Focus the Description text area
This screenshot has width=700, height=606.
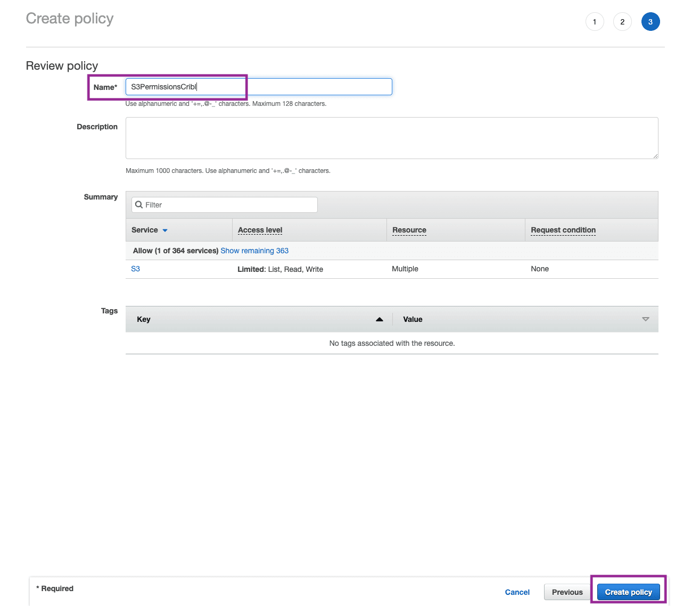pyautogui.click(x=392, y=138)
